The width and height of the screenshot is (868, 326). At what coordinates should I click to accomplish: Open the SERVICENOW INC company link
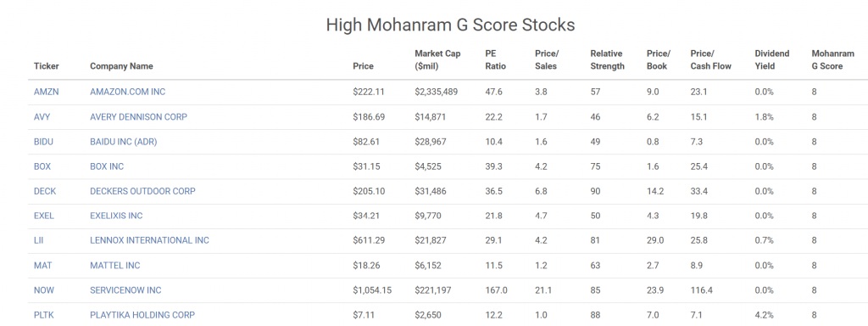[125, 290]
